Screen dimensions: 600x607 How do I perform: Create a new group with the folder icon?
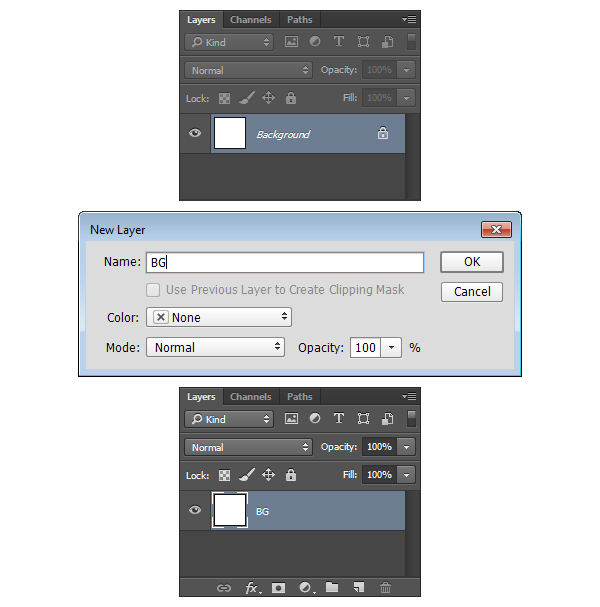click(x=332, y=588)
